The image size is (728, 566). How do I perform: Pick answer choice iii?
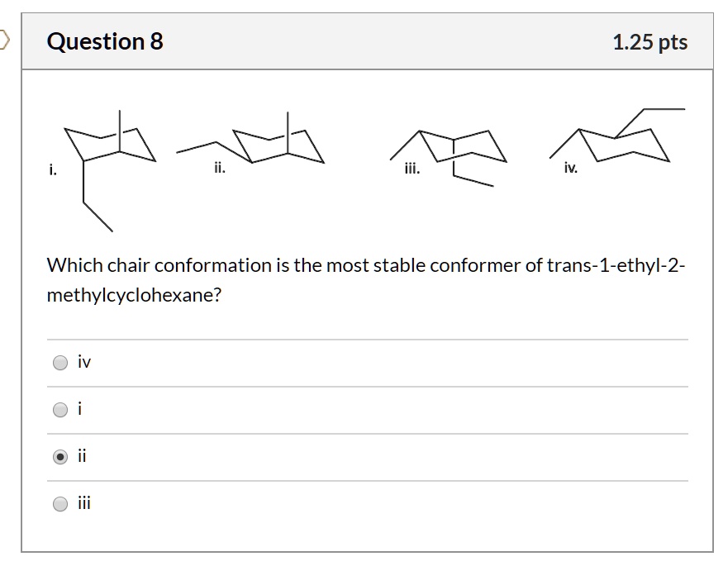pyautogui.click(x=59, y=502)
